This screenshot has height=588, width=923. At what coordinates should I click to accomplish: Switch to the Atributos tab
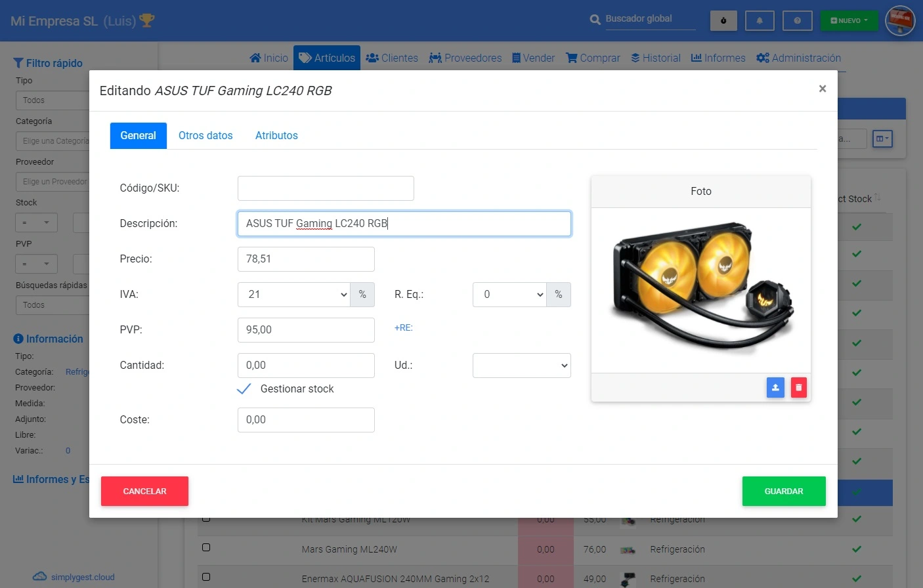276,136
